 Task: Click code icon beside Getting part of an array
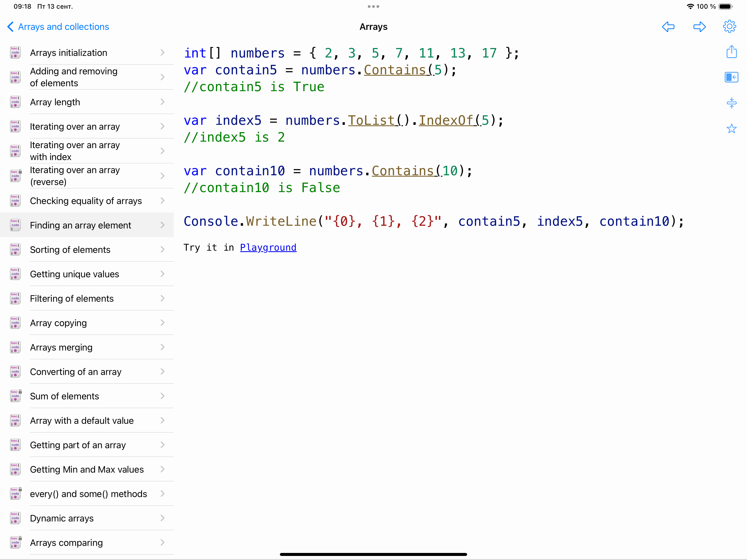click(x=15, y=445)
